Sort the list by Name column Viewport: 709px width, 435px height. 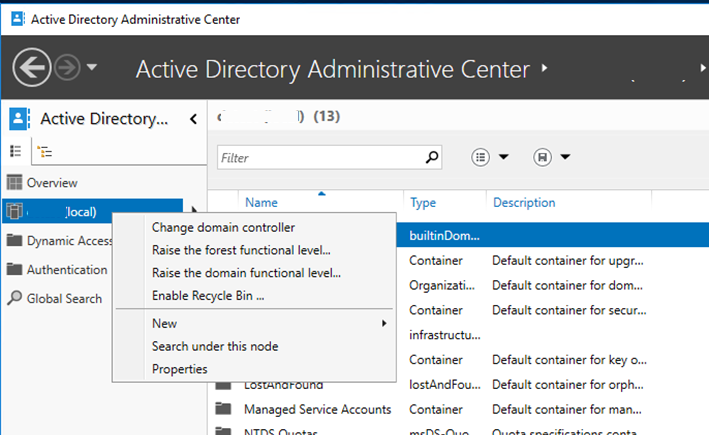click(x=261, y=202)
